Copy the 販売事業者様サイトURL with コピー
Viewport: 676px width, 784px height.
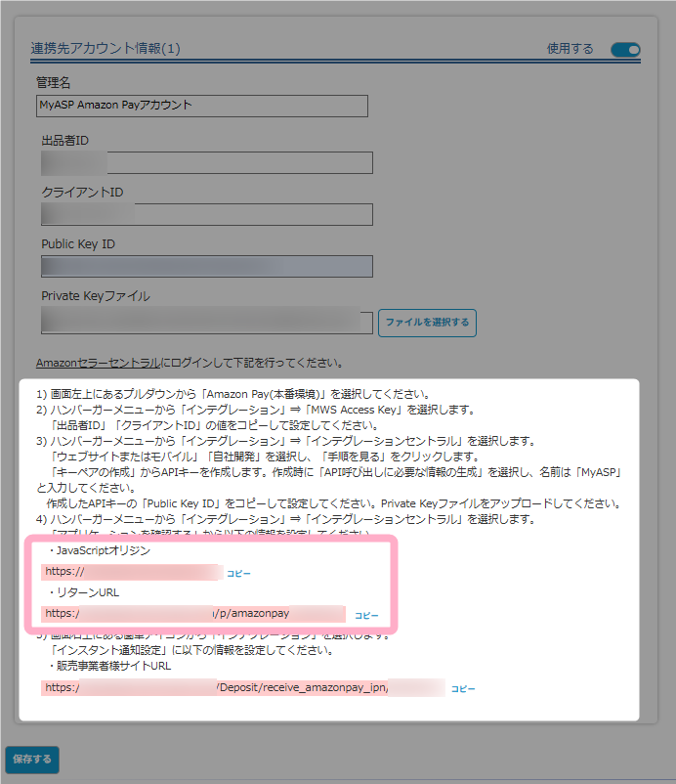(x=462, y=689)
